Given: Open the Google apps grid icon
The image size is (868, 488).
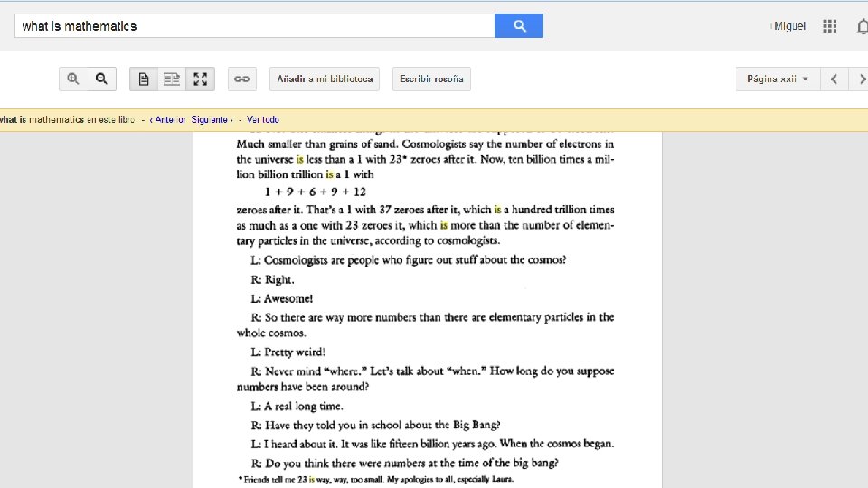Looking at the screenshot, I should click(829, 26).
